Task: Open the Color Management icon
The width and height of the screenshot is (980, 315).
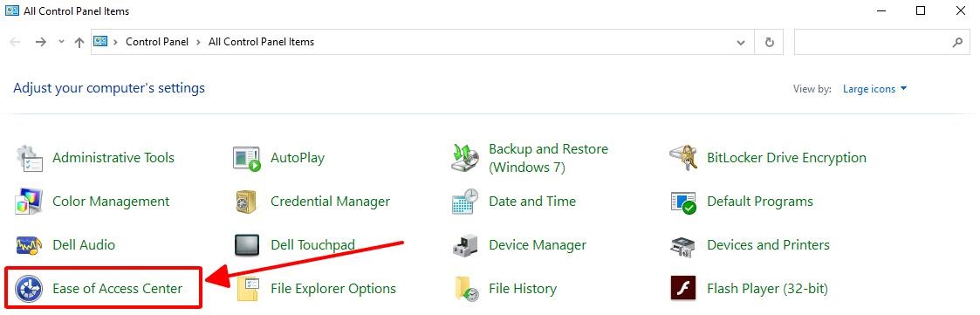Action: click(29, 202)
